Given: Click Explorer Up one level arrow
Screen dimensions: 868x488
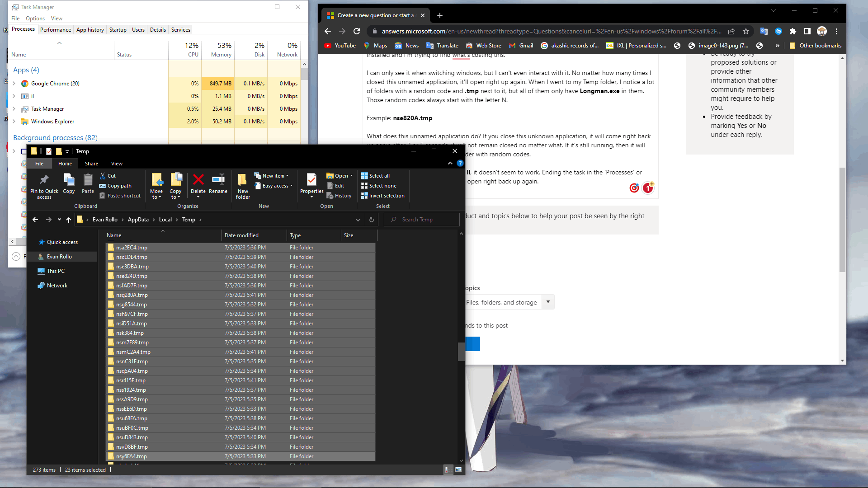Looking at the screenshot, I should click(69, 220).
